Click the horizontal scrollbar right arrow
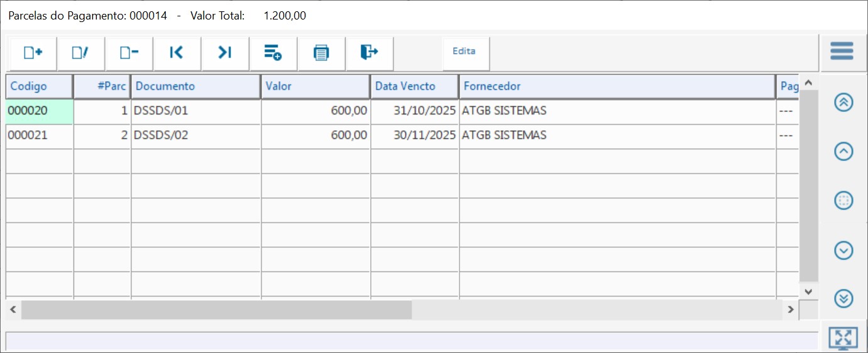Viewport: 868px width, 353px height. 791,310
